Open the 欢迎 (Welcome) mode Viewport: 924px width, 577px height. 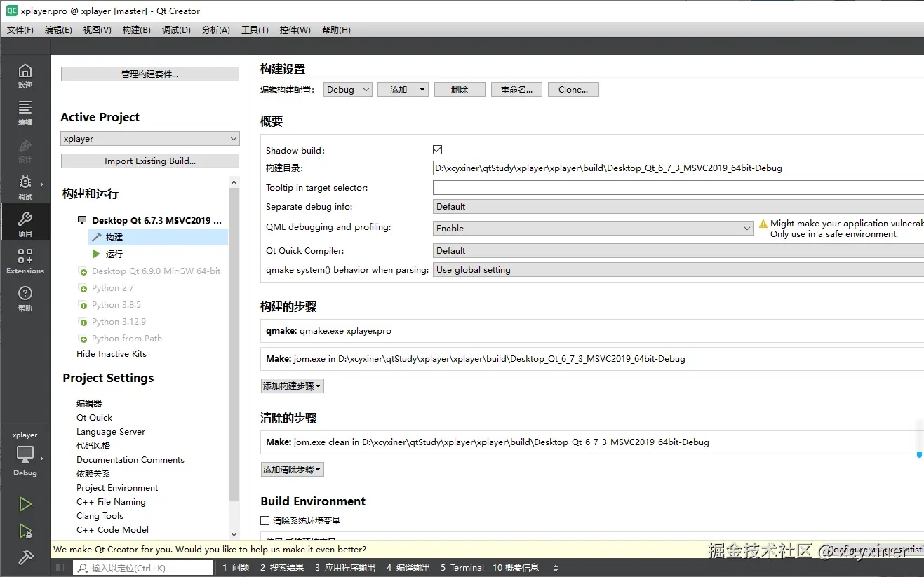coord(25,75)
